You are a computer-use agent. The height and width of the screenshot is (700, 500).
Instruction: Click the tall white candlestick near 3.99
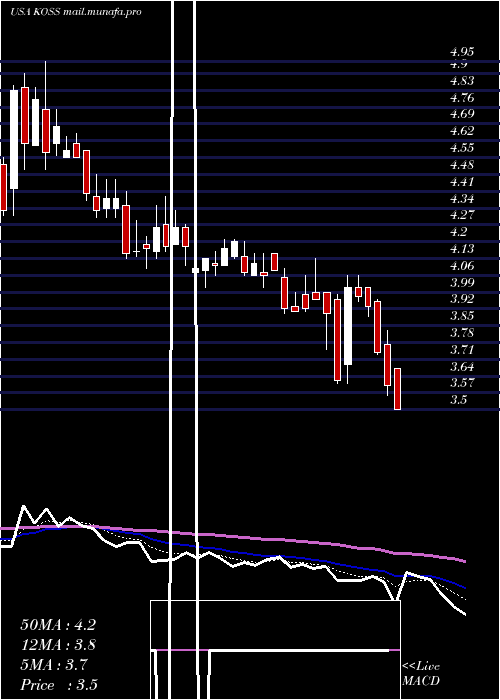click(348, 327)
